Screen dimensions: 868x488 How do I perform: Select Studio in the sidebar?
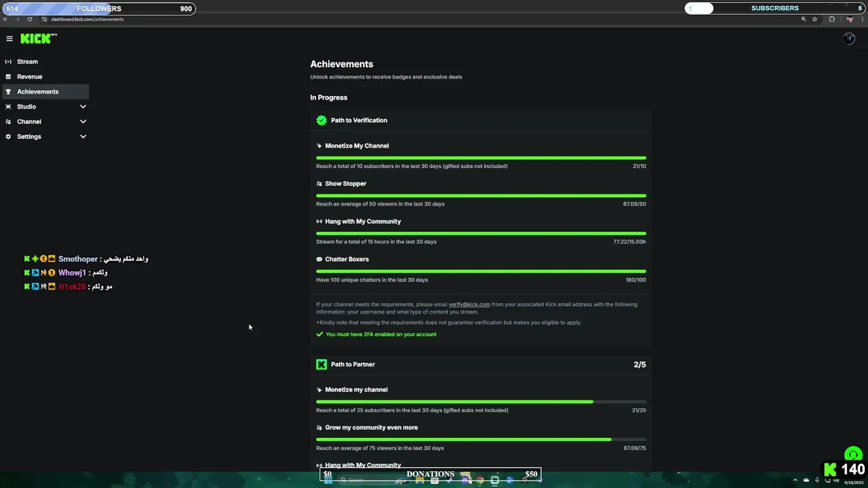[x=45, y=106]
